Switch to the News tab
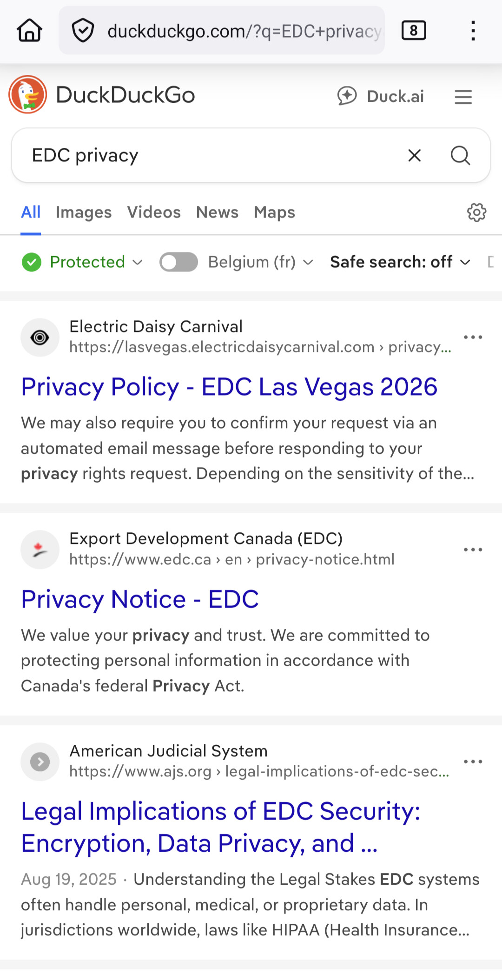502x980 pixels. (x=217, y=212)
